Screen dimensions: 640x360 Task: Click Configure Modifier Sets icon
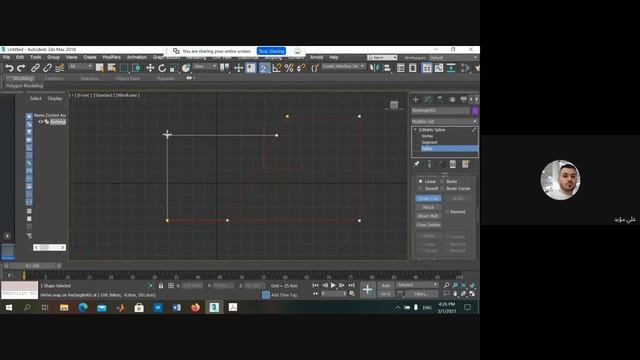tap(465, 164)
